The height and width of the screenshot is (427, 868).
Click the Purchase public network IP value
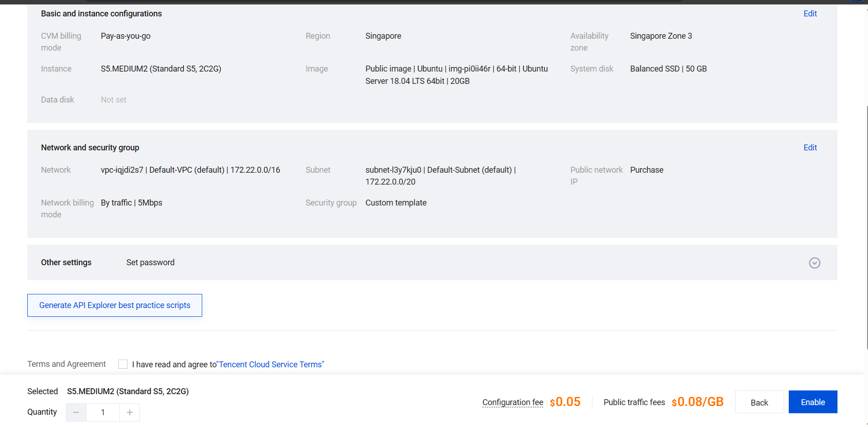(647, 170)
